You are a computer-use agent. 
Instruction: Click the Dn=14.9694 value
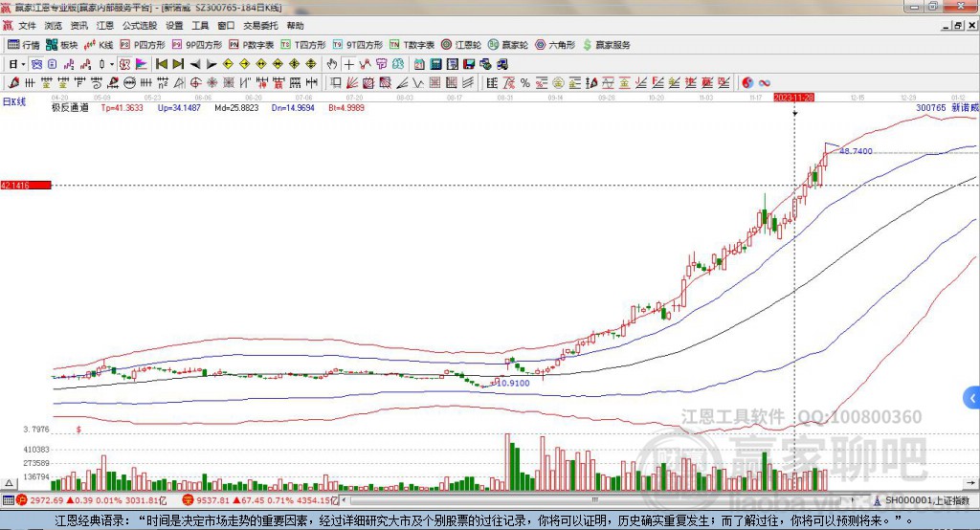click(x=293, y=107)
